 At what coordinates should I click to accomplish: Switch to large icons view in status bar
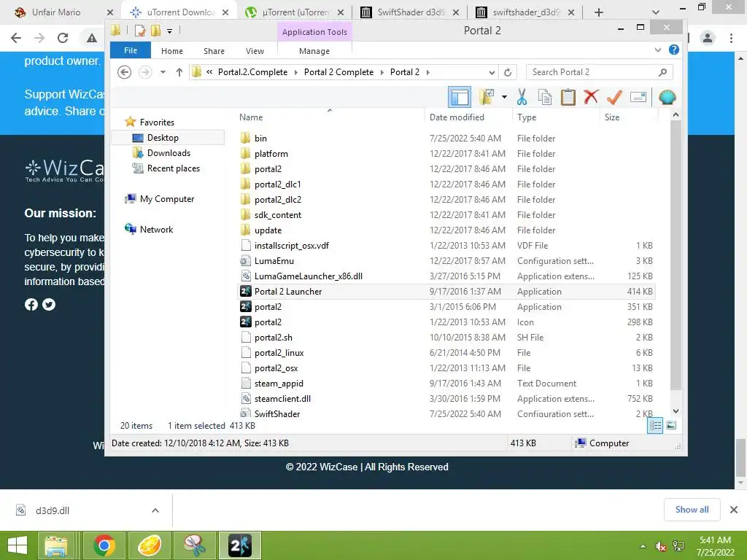tap(671, 425)
